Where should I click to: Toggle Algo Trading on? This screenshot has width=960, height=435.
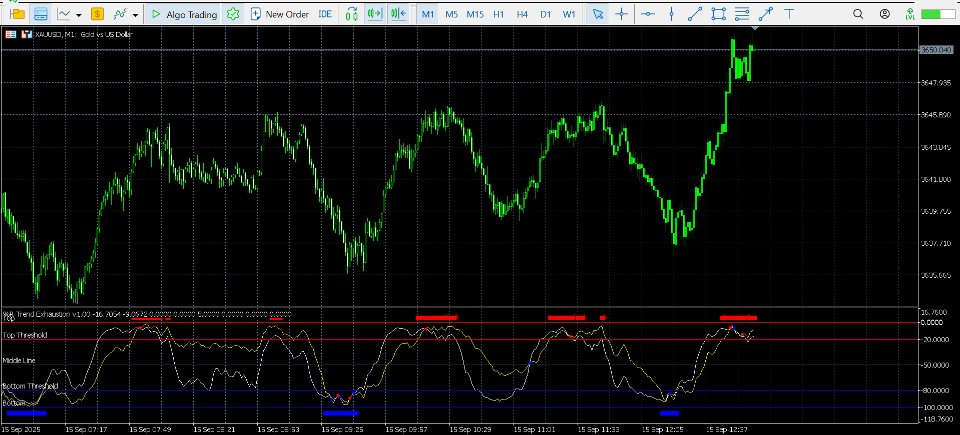[183, 15]
